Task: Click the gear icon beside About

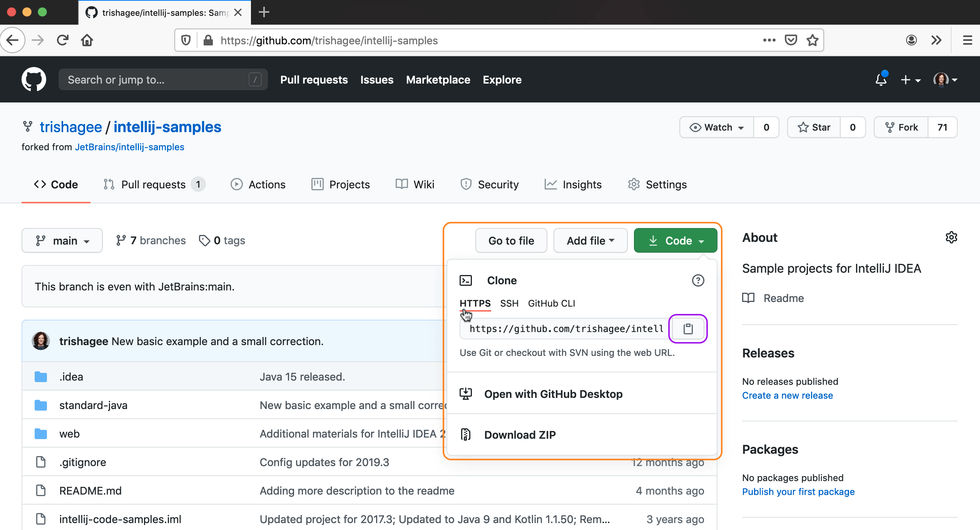Action: tap(952, 238)
